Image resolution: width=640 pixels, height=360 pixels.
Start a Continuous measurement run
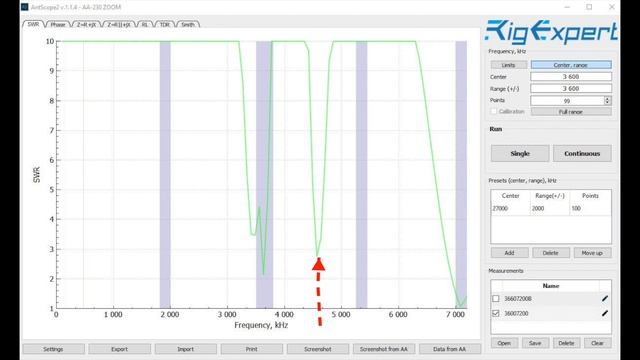582,153
